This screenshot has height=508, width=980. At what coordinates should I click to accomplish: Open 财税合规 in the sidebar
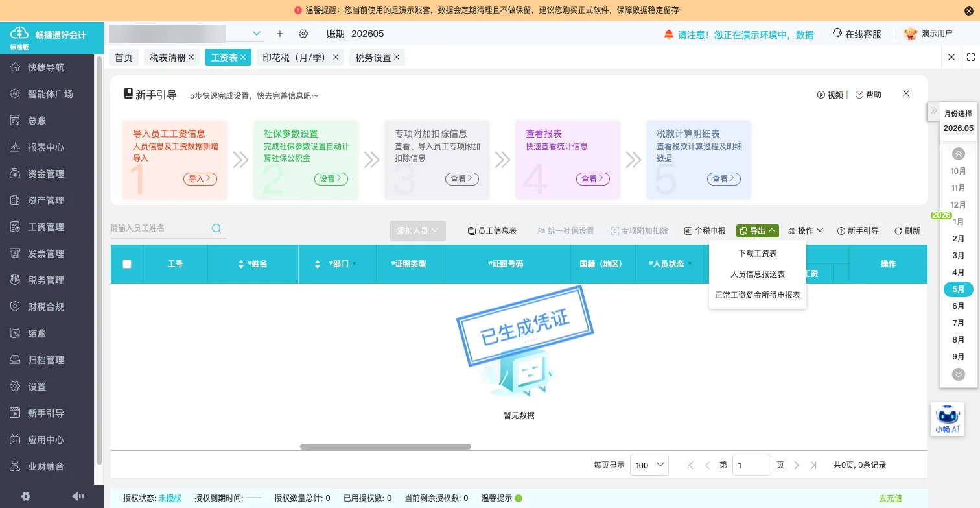pos(45,307)
